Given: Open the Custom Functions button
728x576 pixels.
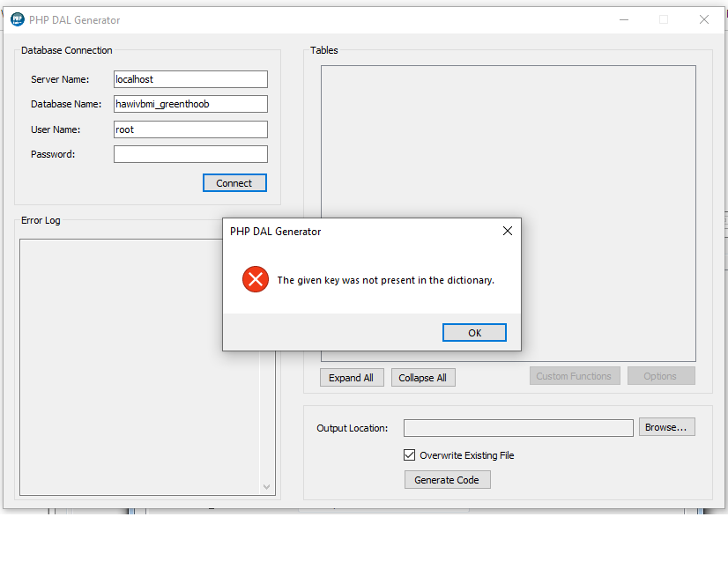Looking at the screenshot, I should coord(574,376).
